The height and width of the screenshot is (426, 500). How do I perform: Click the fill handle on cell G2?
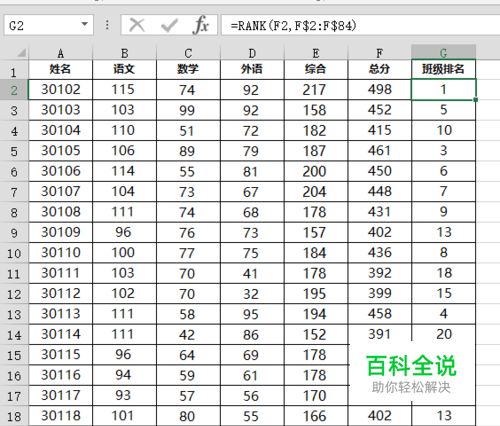tap(475, 100)
